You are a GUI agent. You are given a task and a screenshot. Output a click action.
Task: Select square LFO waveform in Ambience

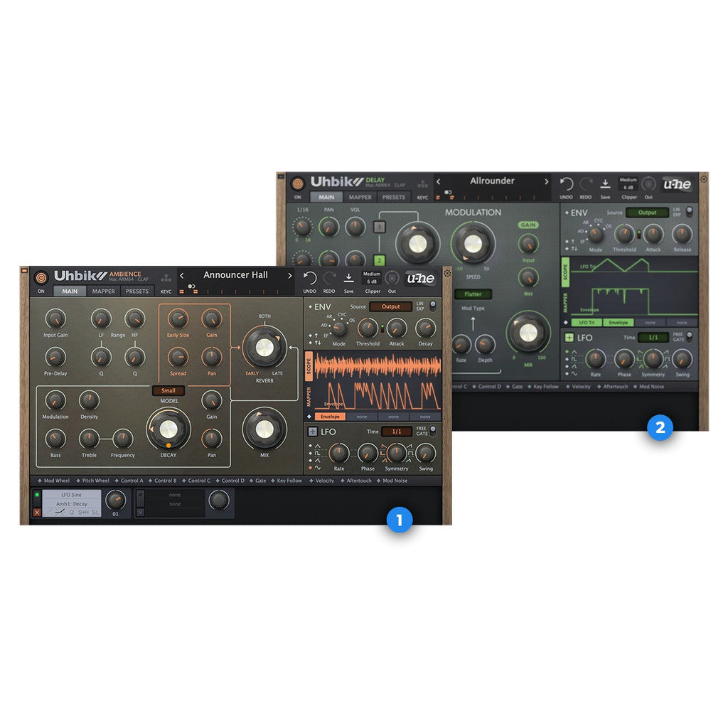[318, 453]
